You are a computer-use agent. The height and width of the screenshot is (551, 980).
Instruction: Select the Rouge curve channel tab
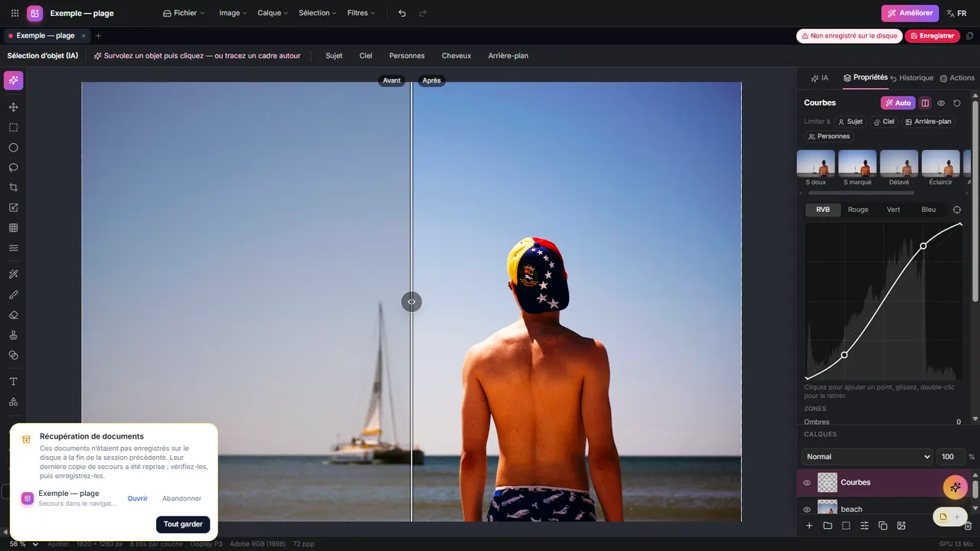tap(857, 210)
